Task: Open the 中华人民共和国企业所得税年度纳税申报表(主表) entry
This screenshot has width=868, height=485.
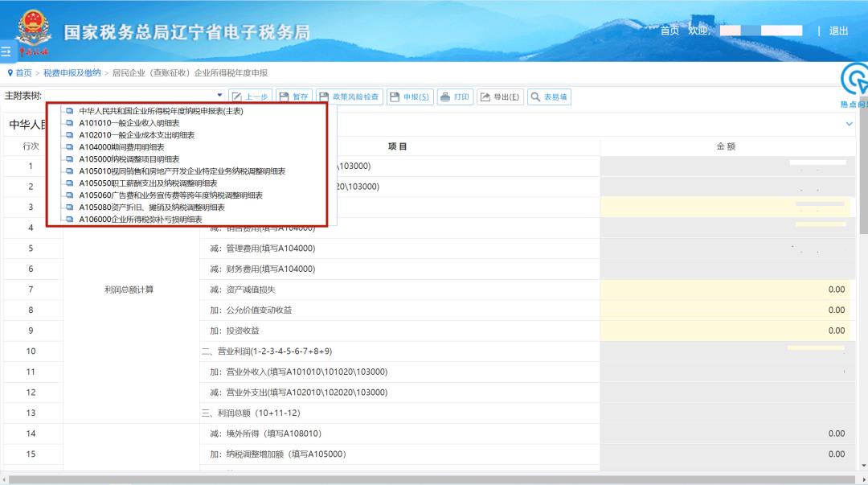Action: click(x=161, y=111)
